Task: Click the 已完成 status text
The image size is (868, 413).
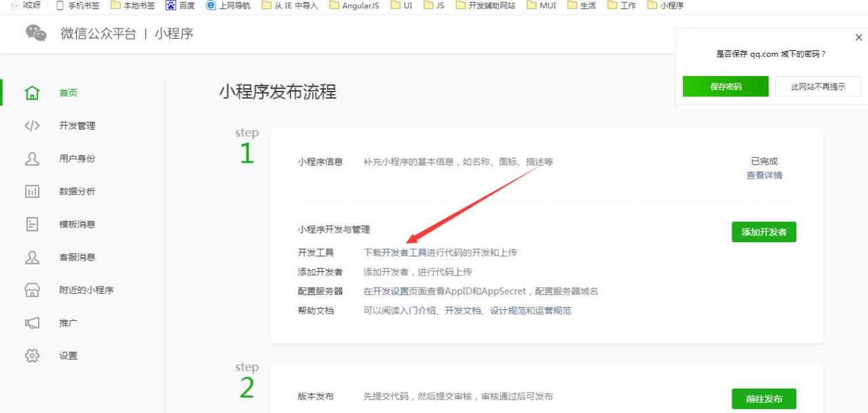Action: point(764,161)
